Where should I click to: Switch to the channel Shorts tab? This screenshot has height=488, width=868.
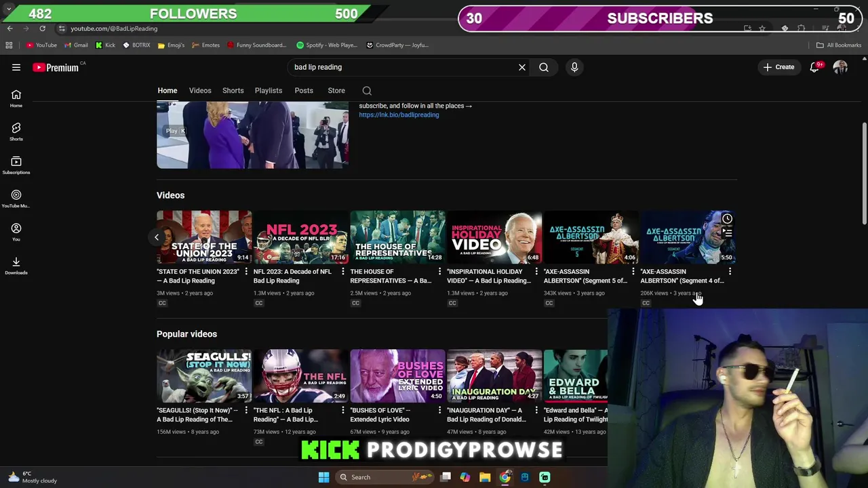pos(233,91)
